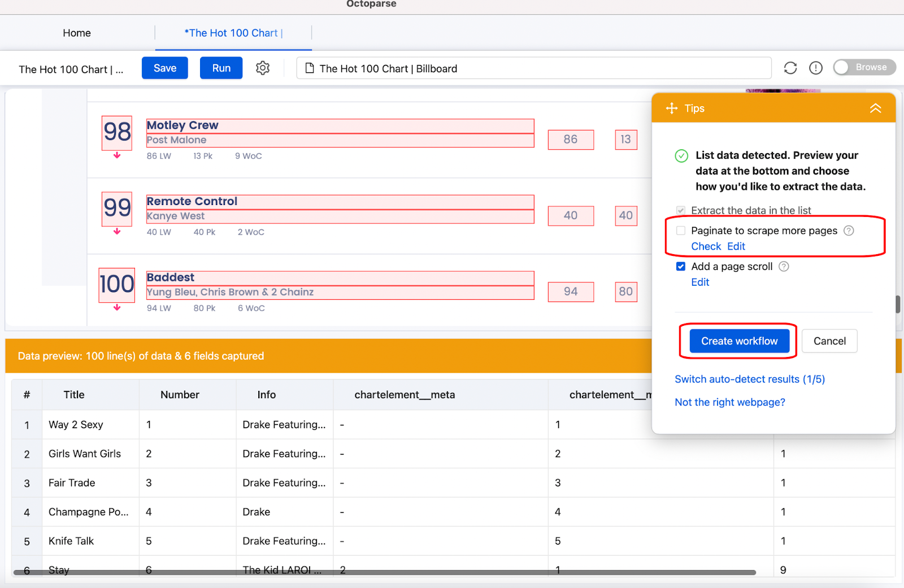904x588 pixels.
Task: Uncheck Add a page scroll checkbox
Action: (681, 267)
